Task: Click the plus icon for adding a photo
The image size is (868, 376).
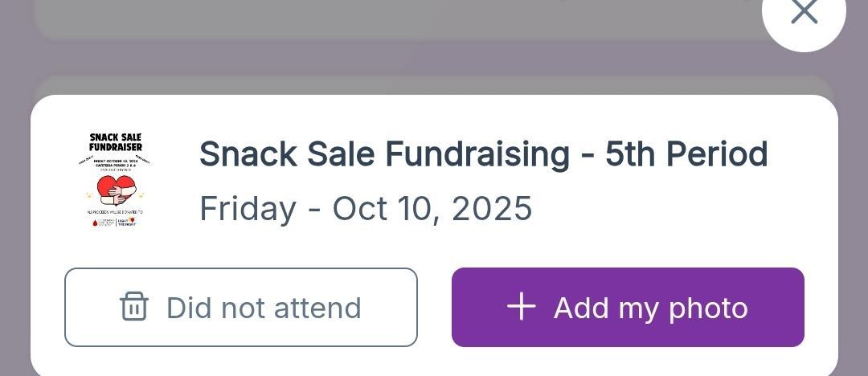Action: point(521,307)
